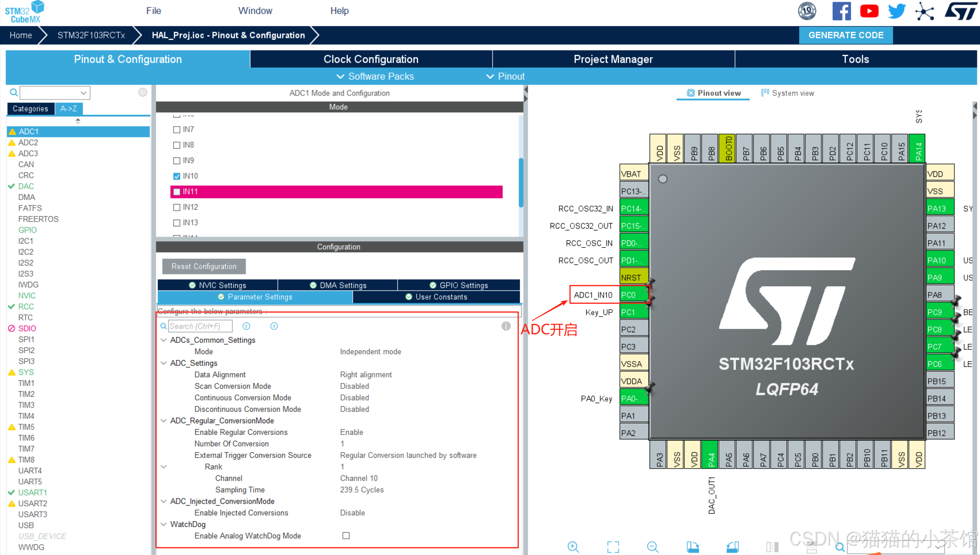Switch to the Tools tab
The width and height of the screenshot is (980, 555).
point(856,59)
